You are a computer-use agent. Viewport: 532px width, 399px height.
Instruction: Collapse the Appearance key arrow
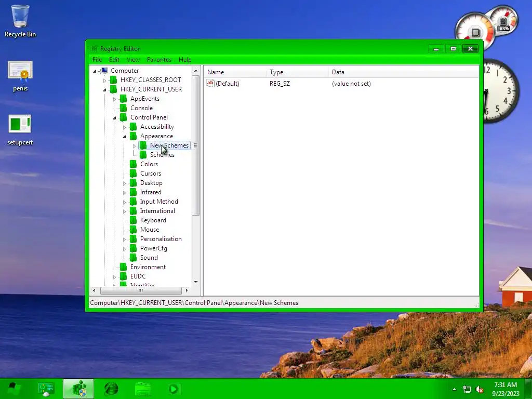pyautogui.click(x=124, y=137)
